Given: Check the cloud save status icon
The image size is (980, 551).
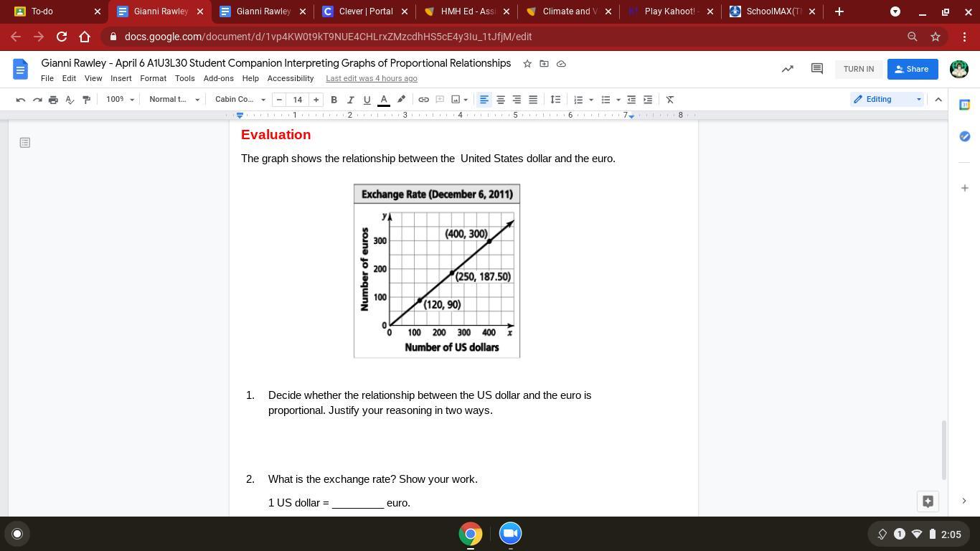Looking at the screenshot, I should [x=561, y=64].
